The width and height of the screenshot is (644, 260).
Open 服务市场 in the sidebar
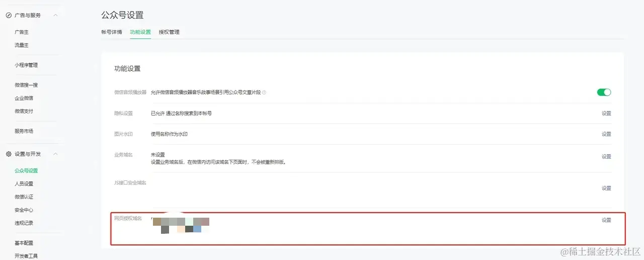[24, 131]
